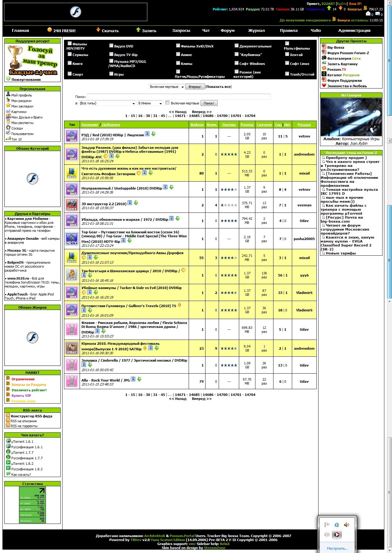Open the Правила menu item
This screenshot has height=553, width=392.
pyautogui.click(x=289, y=31)
